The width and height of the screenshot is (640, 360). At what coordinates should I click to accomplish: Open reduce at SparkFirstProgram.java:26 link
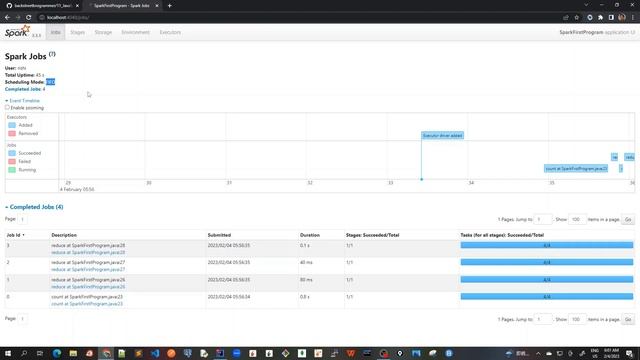click(x=88, y=287)
